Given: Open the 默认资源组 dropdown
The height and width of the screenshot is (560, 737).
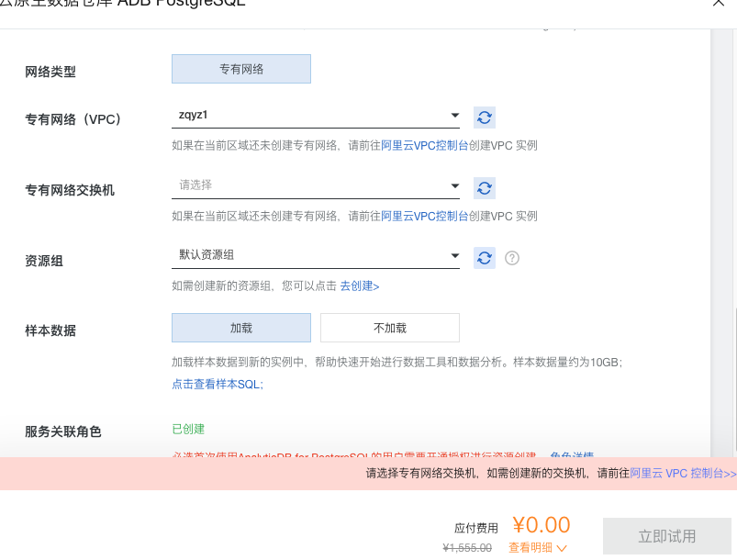Looking at the screenshot, I should click(x=316, y=256).
